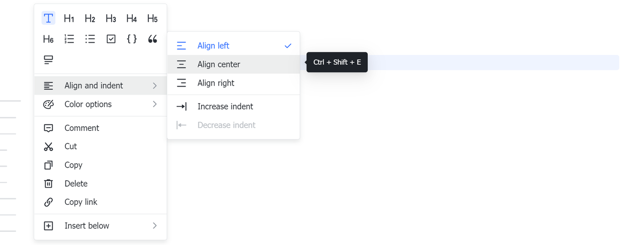Turn block into to-do checkbox

click(111, 39)
